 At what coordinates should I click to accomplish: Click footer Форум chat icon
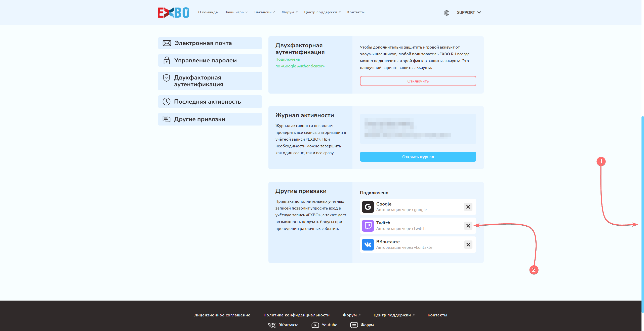[354, 325]
